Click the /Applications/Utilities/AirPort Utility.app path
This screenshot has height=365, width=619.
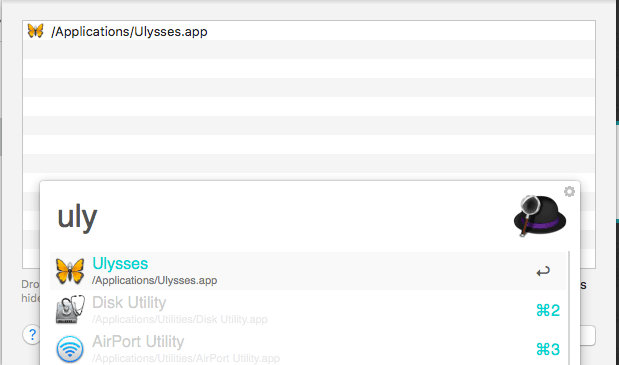186,358
